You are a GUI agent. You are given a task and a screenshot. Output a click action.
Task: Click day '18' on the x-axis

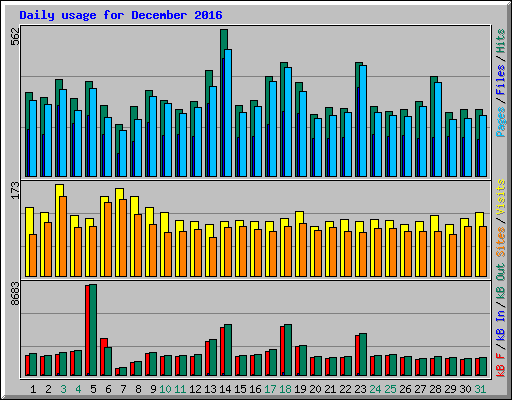(x=285, y=389)
